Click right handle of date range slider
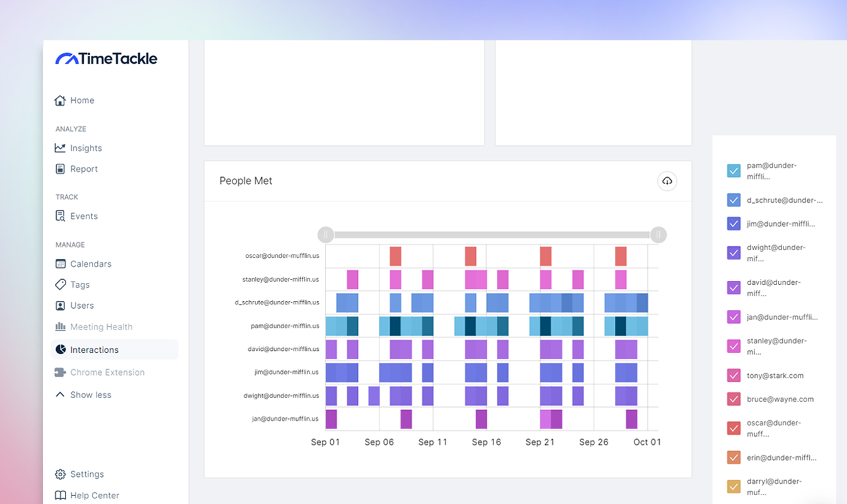 tap(659, 235)
